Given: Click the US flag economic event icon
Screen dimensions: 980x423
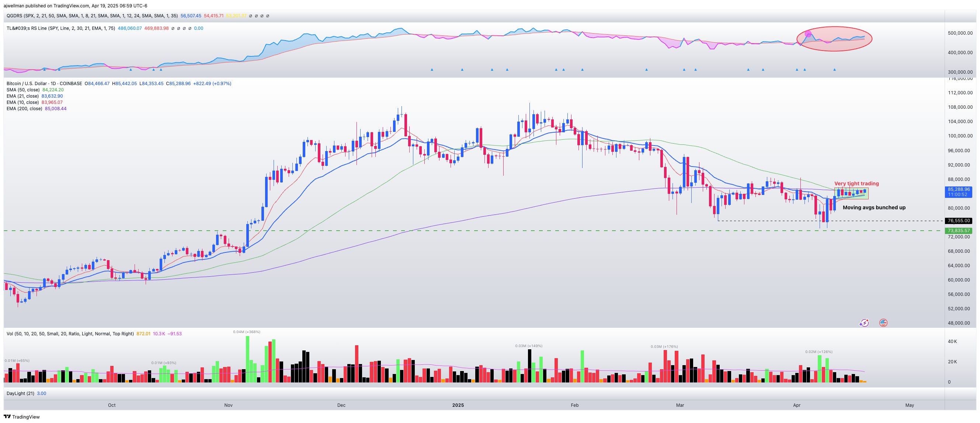Looking at the screenshot, I should tap(883, 323).
